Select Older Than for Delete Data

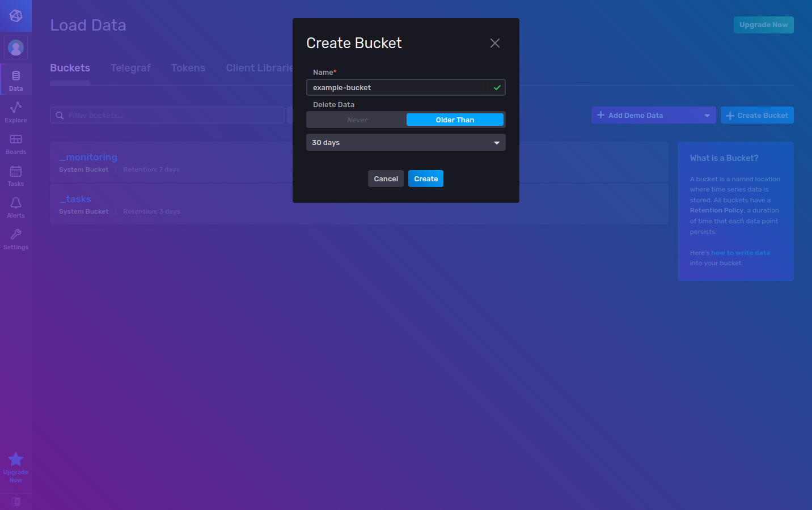pyautogui.click(x=455, y=120)
